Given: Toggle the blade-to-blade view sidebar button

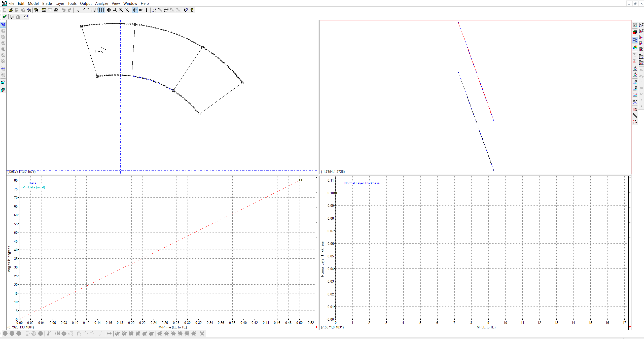Looking at the screenshot, I should point(635,40).
